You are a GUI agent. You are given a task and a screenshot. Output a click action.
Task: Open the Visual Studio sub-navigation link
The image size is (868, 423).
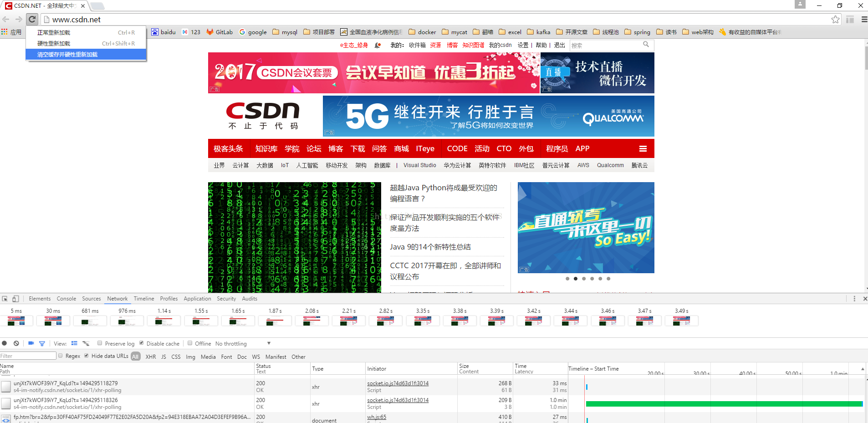[x=419, y=165]
